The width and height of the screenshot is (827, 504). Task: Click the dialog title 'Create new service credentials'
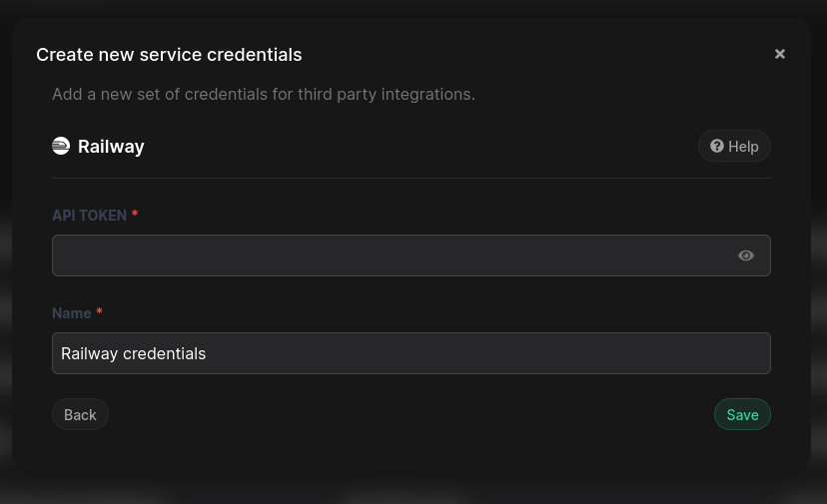click(x=169, y=55)
